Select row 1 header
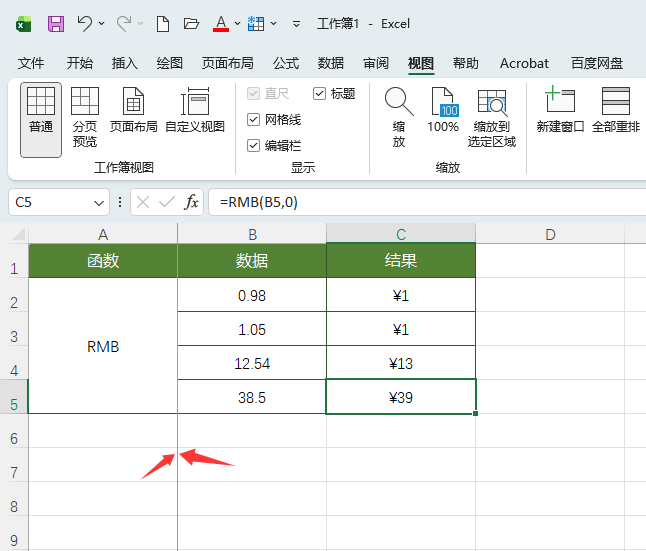The width and height of the screenshot is (646, 551). 14,261
